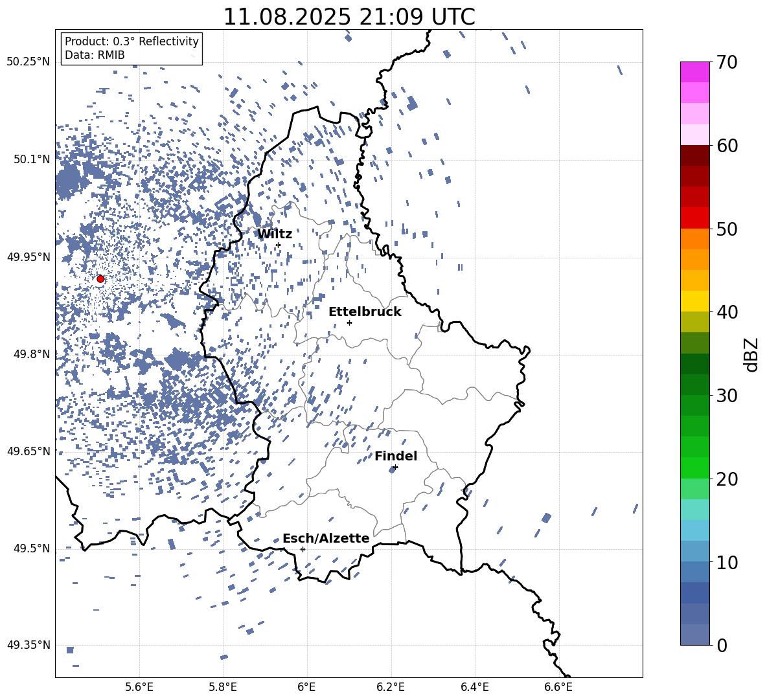Click the red radar location marker
The height and width of the screenshot is (700, 767).
pos(100,279)
